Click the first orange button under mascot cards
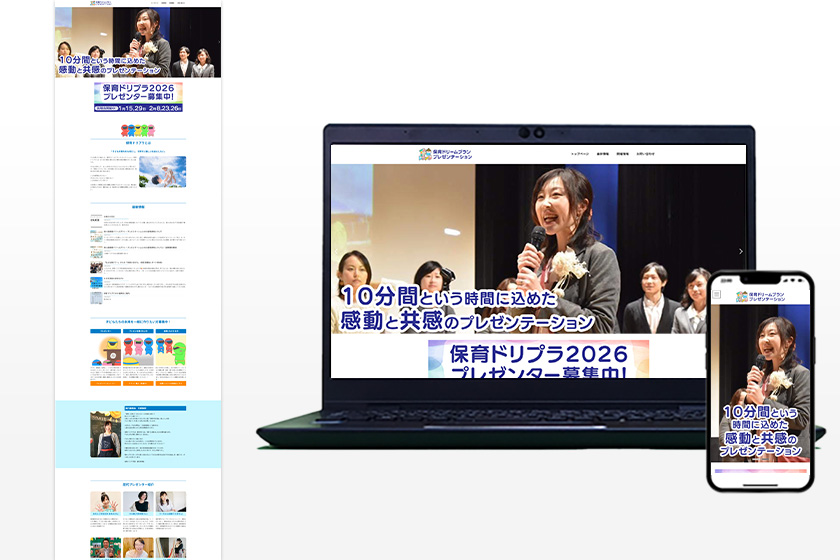 point(105,383)
